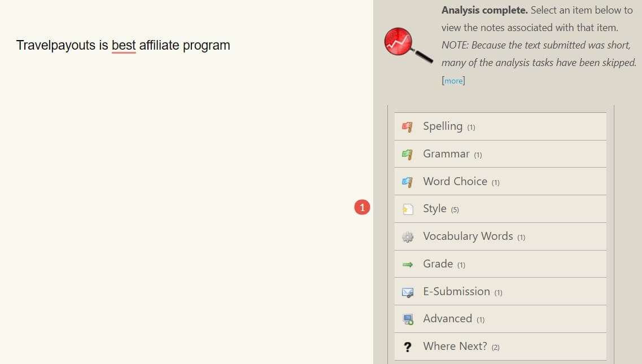Click the underlined word "best"
This screenshot has width=642, height=364.
point(124,45)
